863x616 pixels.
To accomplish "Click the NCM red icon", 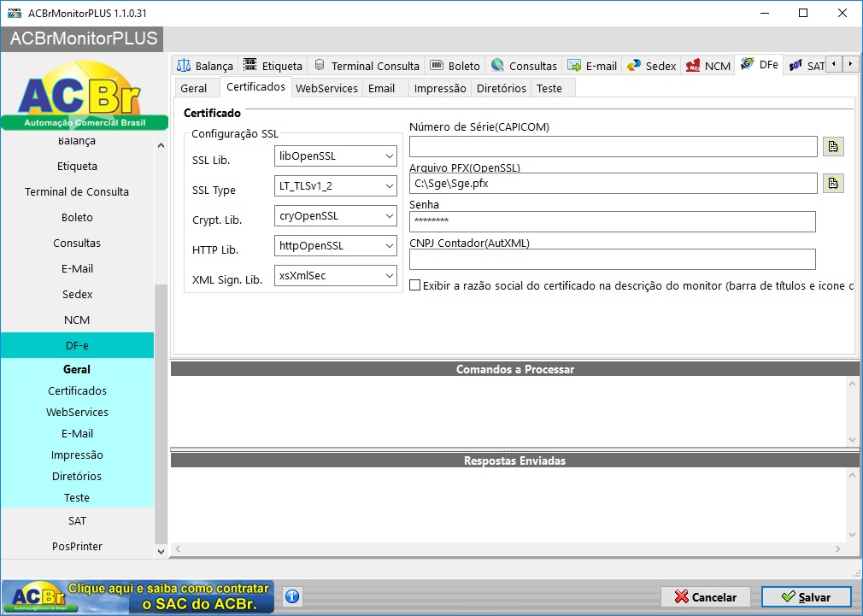I will (x=693, y=66).
